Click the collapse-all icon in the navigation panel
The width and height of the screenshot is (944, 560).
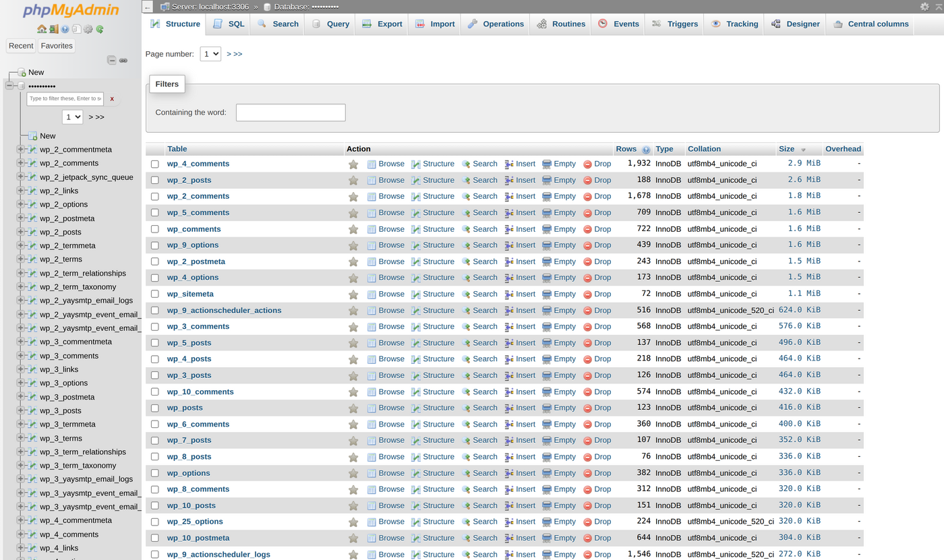(112, 60)
